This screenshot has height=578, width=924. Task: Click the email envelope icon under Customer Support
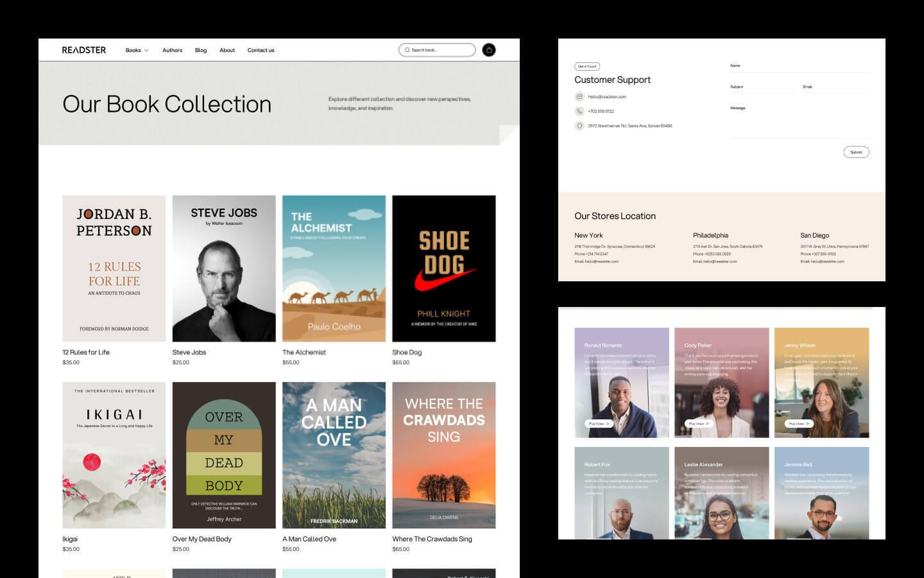[579, 96]
